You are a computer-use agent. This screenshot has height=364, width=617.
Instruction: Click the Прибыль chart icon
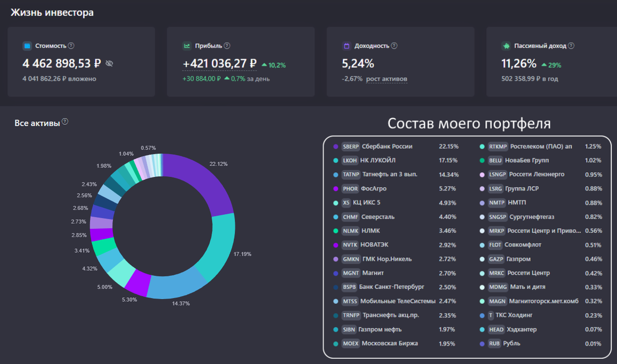[x=187, y=46]
